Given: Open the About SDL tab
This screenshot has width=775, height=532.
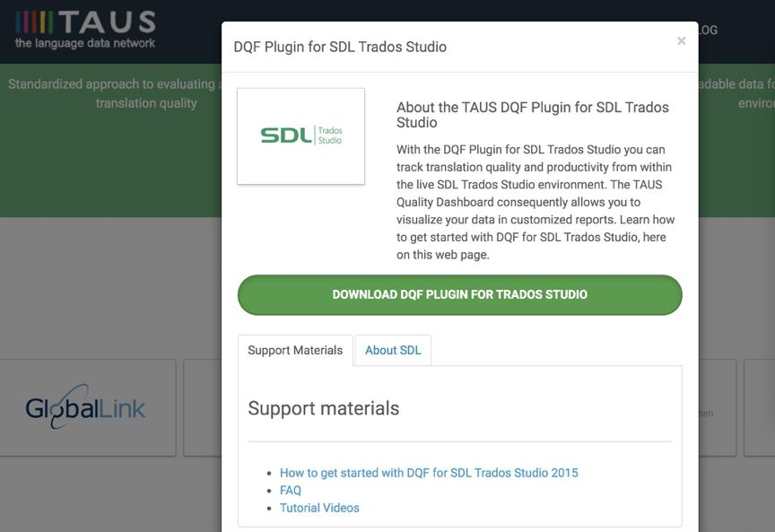Looking at the screenshot, I should coord(393,350).
